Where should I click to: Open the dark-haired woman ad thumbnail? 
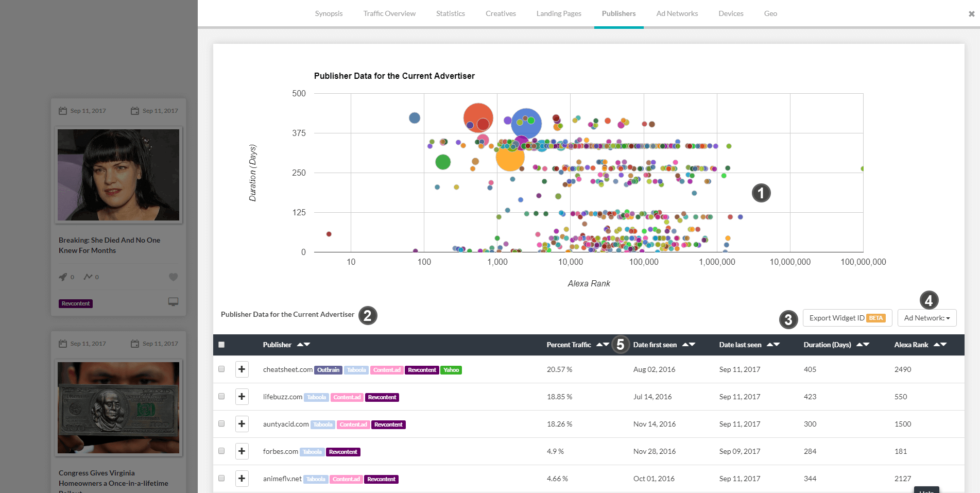pos(118,175)
